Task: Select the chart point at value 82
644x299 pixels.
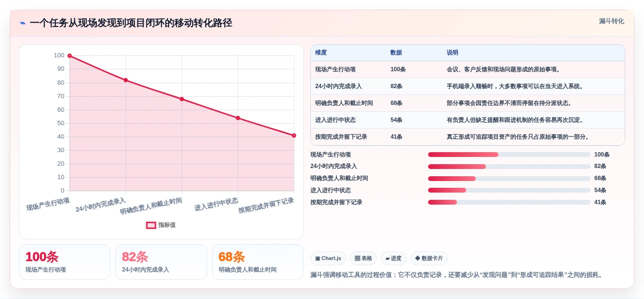Action: click(126, 80)
